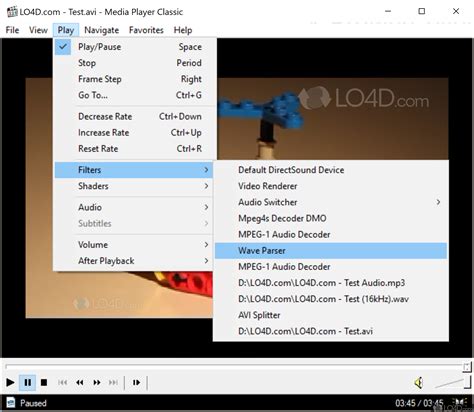Select Default DirectSound Device filter
The image size is (474, 412).
tap(331, 170)
